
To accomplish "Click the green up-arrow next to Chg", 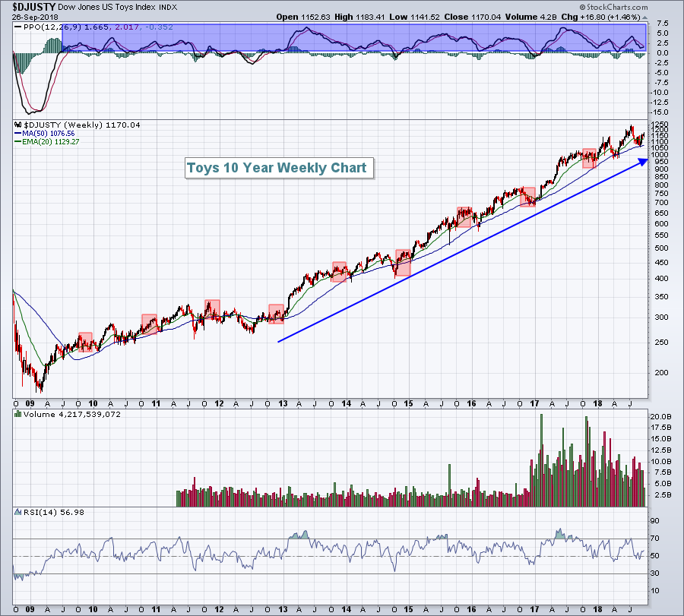I will (x=645, y=18).
